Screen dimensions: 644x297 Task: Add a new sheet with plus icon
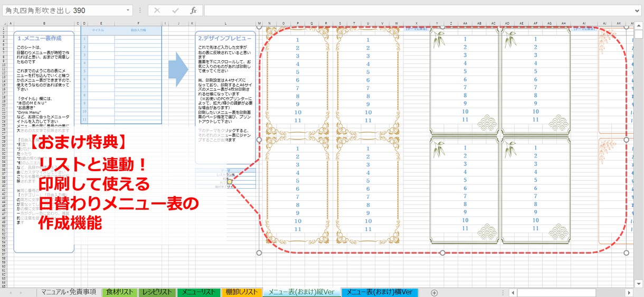click(434, 292)
